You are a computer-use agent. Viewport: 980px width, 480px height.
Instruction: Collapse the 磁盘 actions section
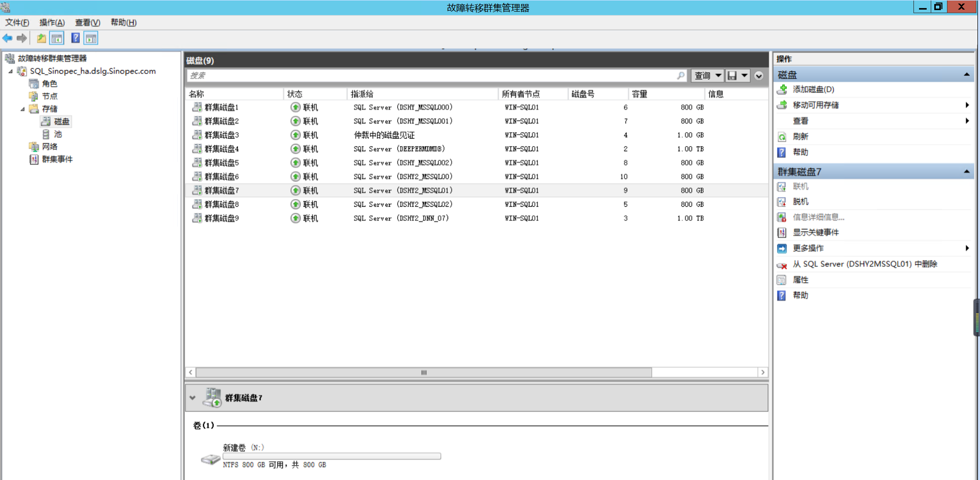(x=966, y=75)
